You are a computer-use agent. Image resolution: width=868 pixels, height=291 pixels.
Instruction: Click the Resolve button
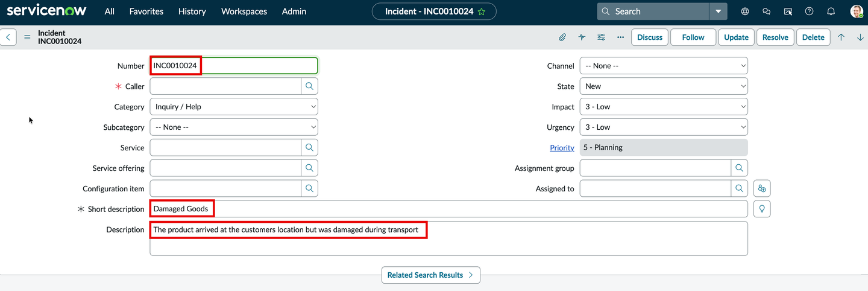(775, 37)
